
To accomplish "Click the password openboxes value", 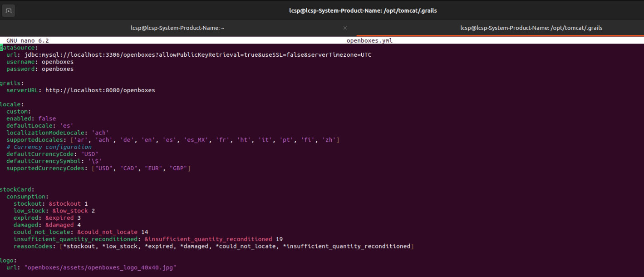I will (58, 69).
